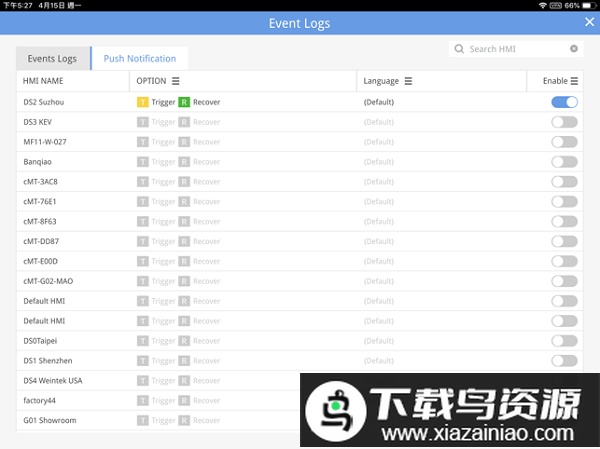Click the battery icon in status bar
Viewport: 600px width, 449px height.
click(587, 5)
